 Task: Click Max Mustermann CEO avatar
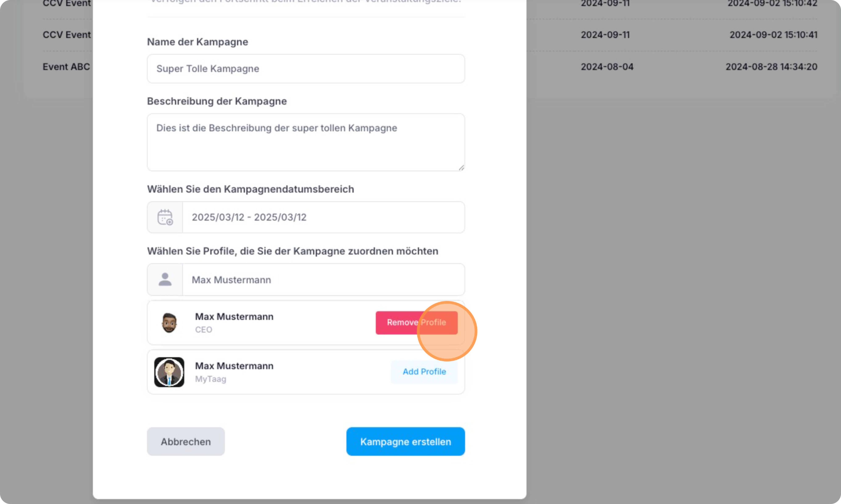point(169,323)
